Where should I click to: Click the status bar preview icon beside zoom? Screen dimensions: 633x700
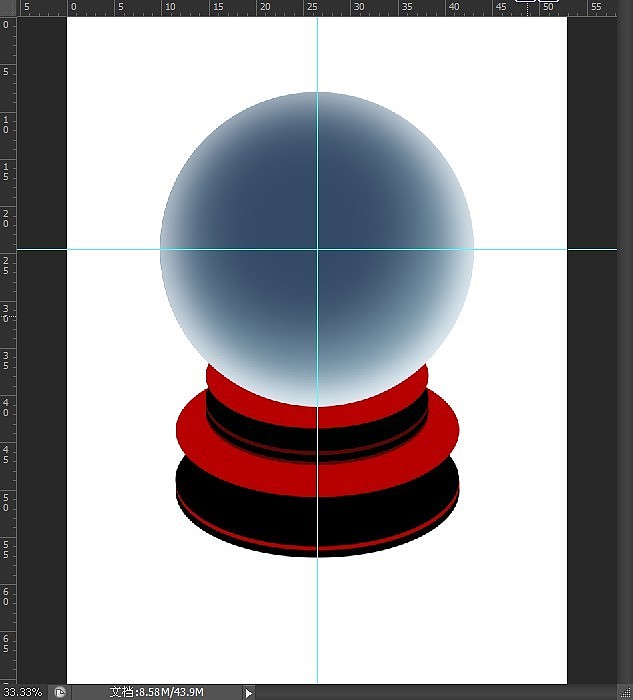click(x=60, y=692)
